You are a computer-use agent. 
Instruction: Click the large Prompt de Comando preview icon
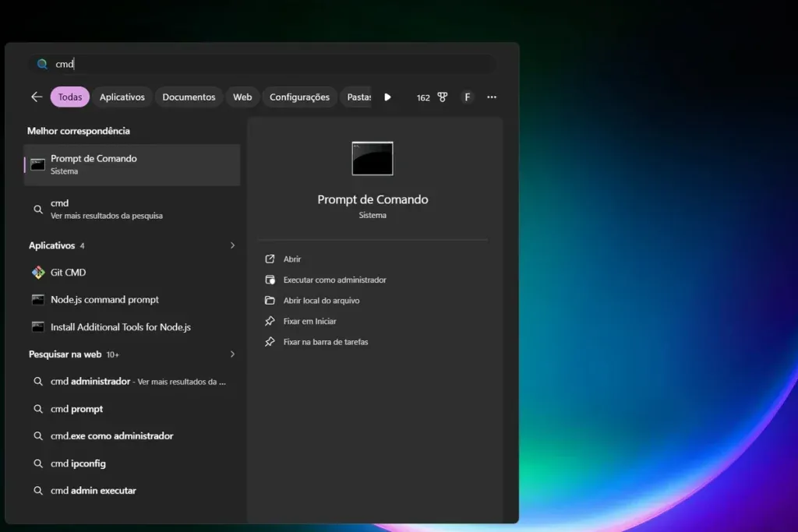coord(373,159)
